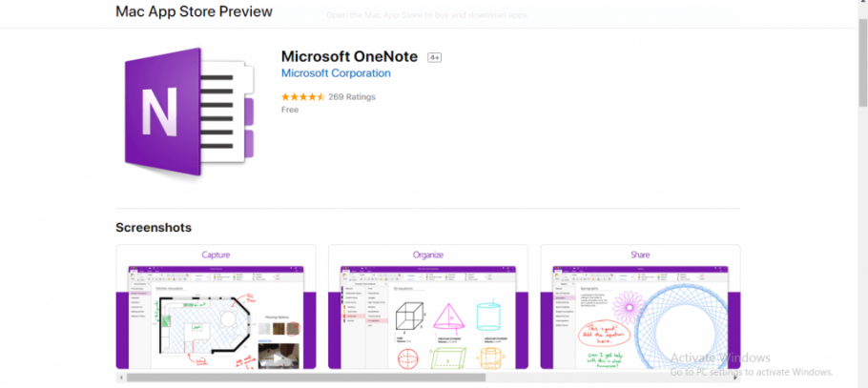
Task: Click the Open the Mac App Store banner text
Action: pos(426,15)
